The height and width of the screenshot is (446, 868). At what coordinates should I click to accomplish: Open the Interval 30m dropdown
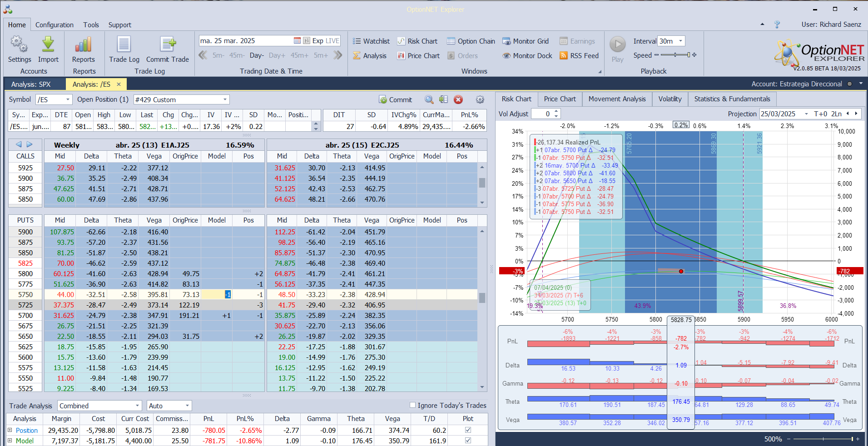click(x=680, y=41)
